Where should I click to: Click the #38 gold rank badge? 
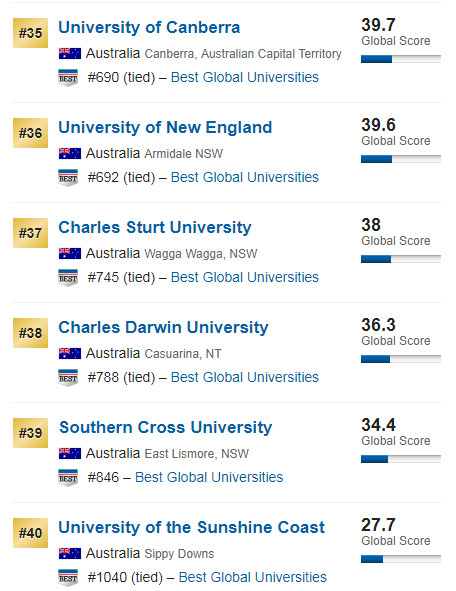coord(31,333)
